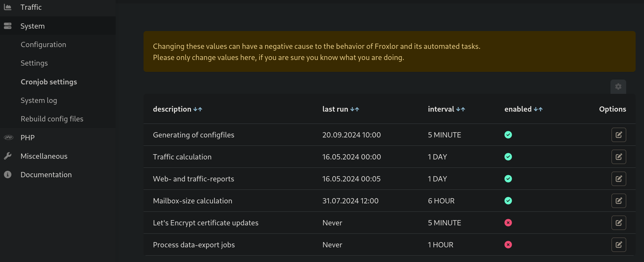Click the 6 HOUR interval value

click(x=441, y=201)
